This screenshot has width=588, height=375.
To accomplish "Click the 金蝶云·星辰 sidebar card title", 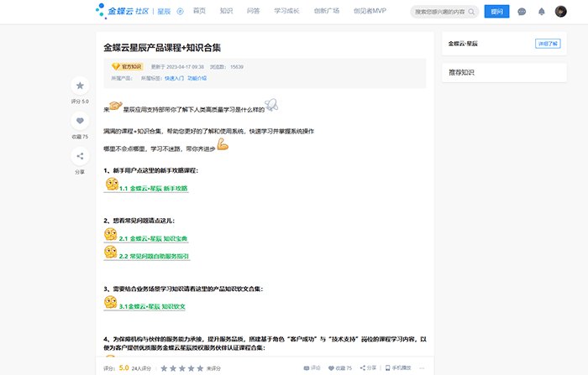I will 463,44.
